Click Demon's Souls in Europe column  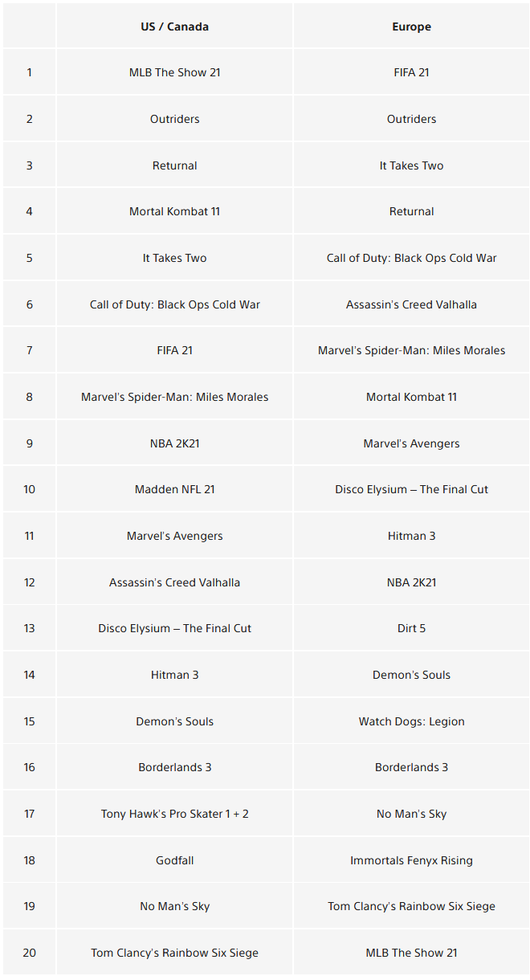[x=411, y=675]
